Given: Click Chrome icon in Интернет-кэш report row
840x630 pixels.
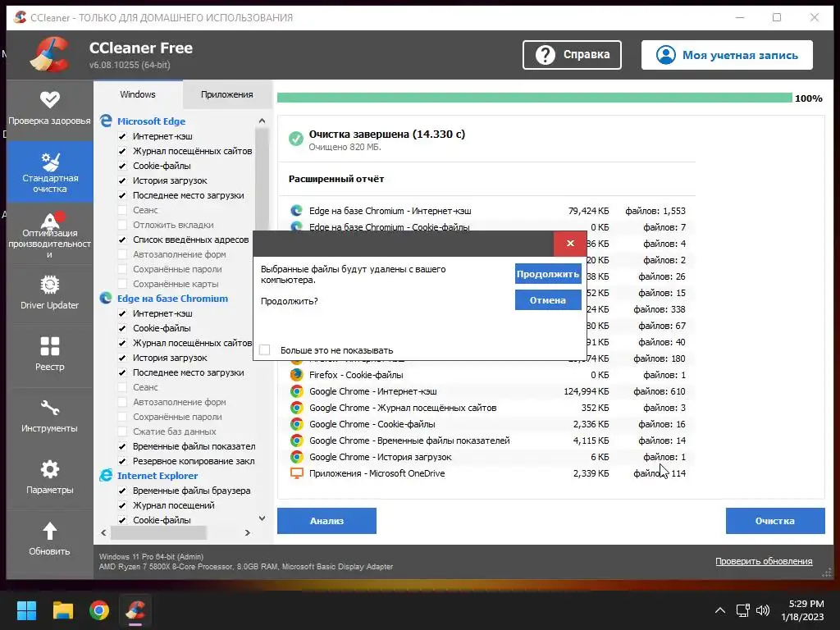Looking at the screenshot, I should pos(296,391).
